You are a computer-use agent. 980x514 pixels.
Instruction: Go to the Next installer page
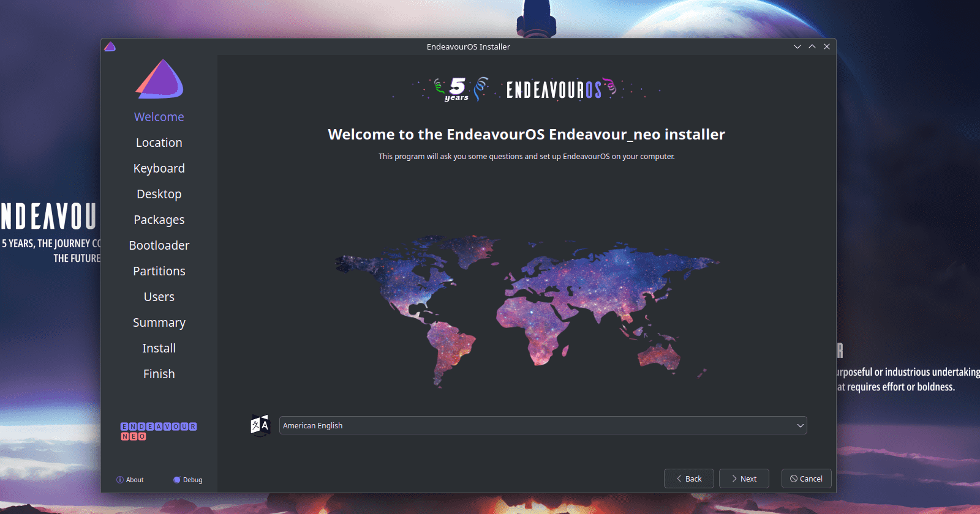744,479
